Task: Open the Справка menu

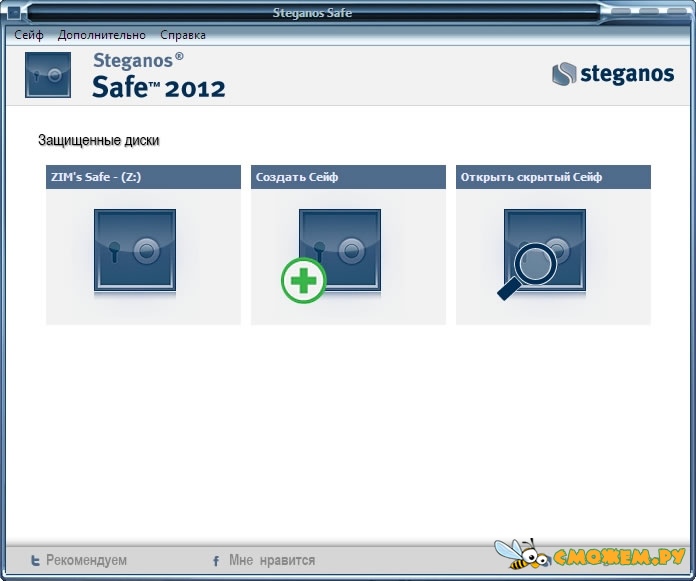Action: click(183, 35)
